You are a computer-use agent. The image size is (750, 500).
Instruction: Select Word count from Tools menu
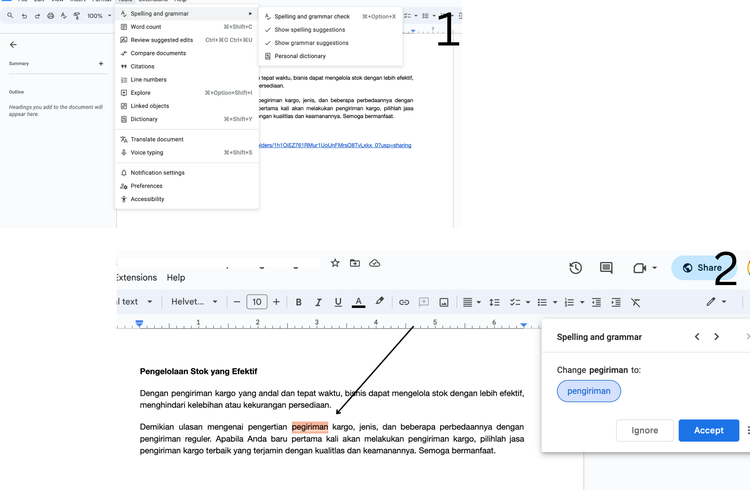pyautogui.click(x=146, y=27)
